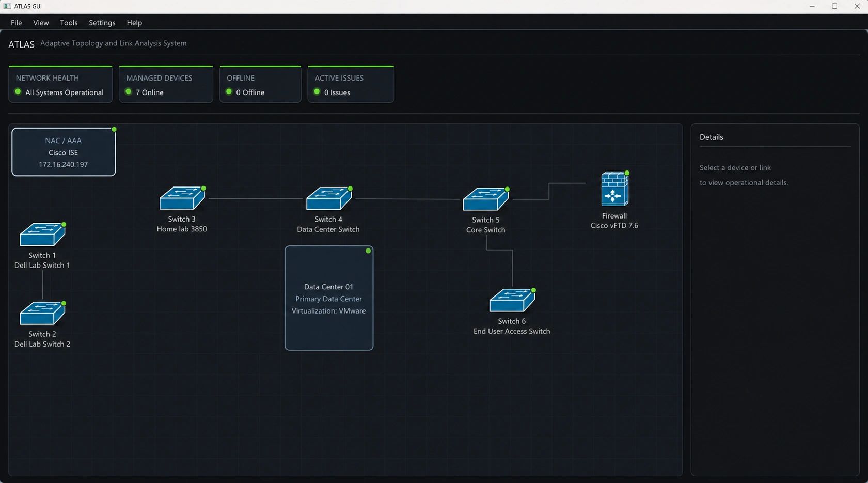The height and width of the screenshot is (483, 868).
Task: Select the Switch 4 Data Center Switch icon
Action: tap(329, 199)
